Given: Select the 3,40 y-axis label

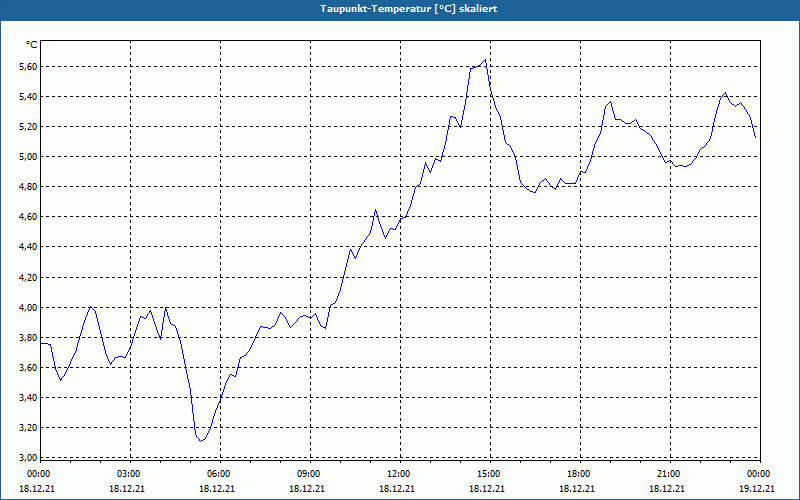Looking at the screenshot, I should pyautogui.click(x=29, y=397).
